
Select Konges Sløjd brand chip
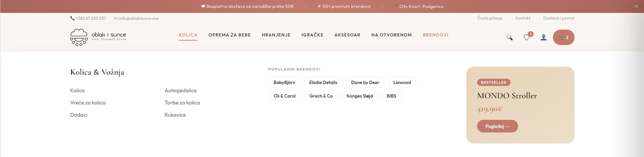tap(359, 96)
